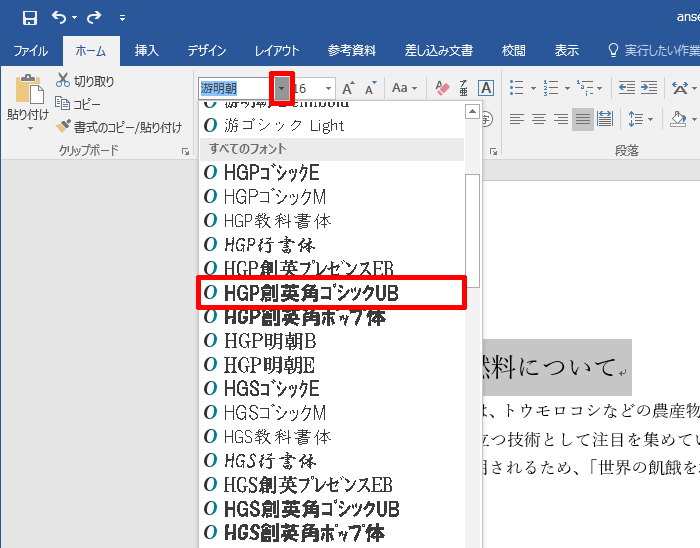Switch to the ホーム tab

pos(91,51)
